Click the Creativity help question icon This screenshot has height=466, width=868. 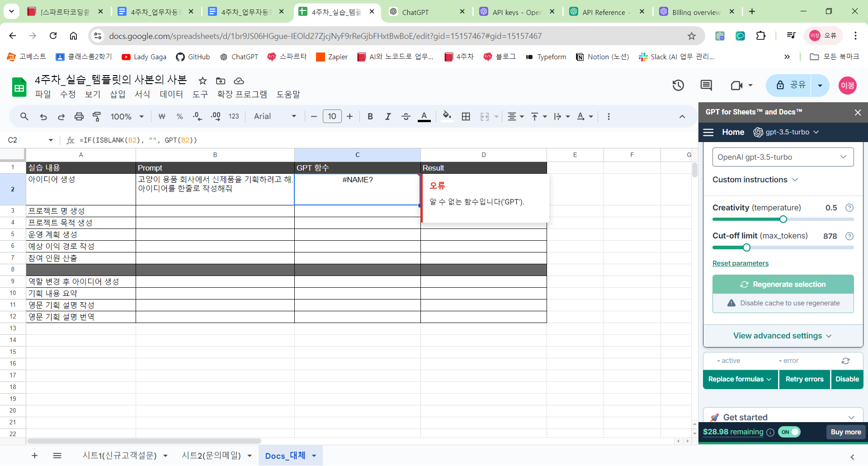coord(849,208)
